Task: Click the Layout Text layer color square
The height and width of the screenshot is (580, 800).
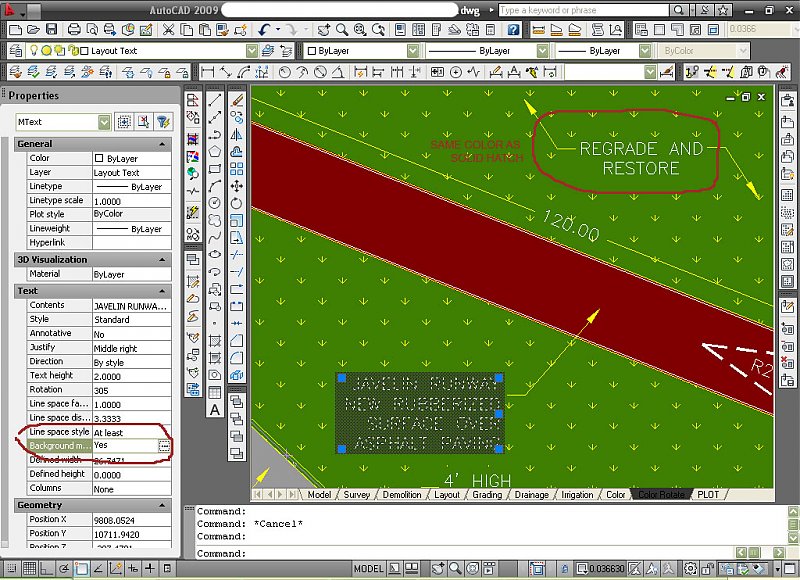Action: coord(85,51)
